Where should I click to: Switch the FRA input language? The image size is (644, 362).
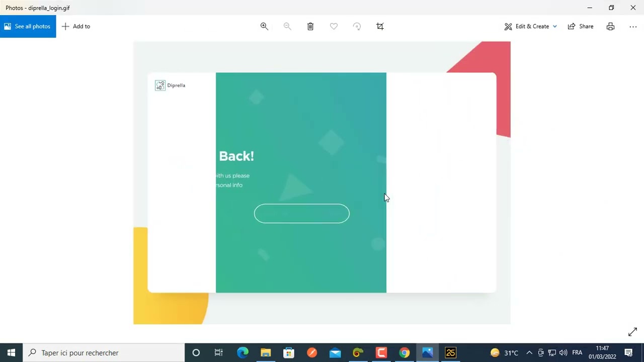click(577, 352)
